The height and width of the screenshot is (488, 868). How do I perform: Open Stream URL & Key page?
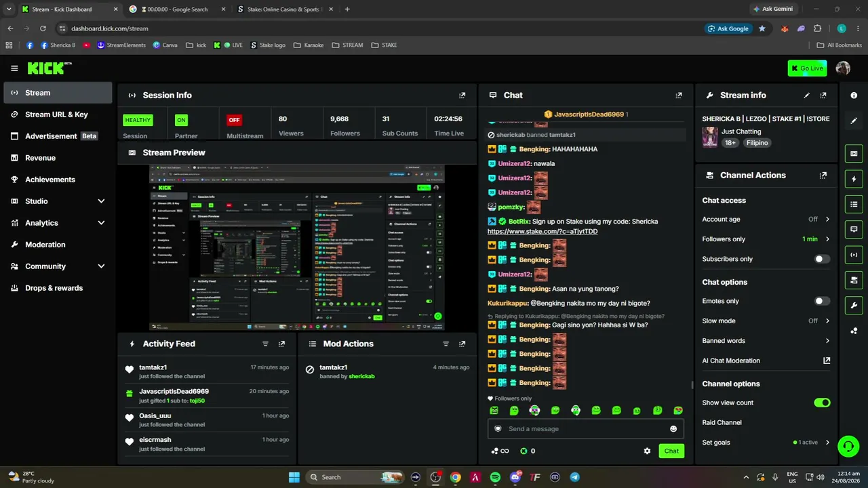click(58, 115)
